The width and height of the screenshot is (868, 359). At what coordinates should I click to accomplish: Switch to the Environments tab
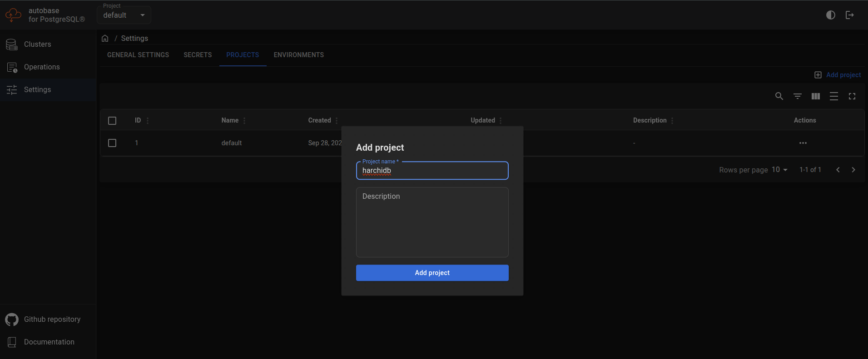pos(298,55)
